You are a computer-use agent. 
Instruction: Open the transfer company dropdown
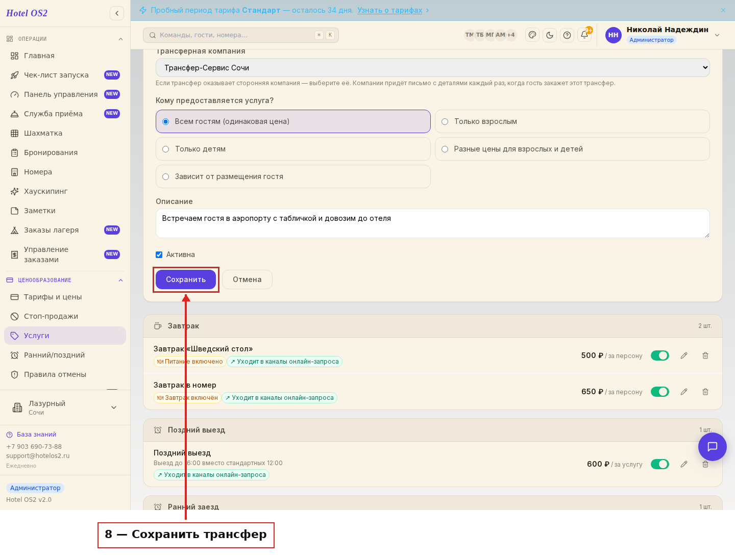click(x=432, y=67)
